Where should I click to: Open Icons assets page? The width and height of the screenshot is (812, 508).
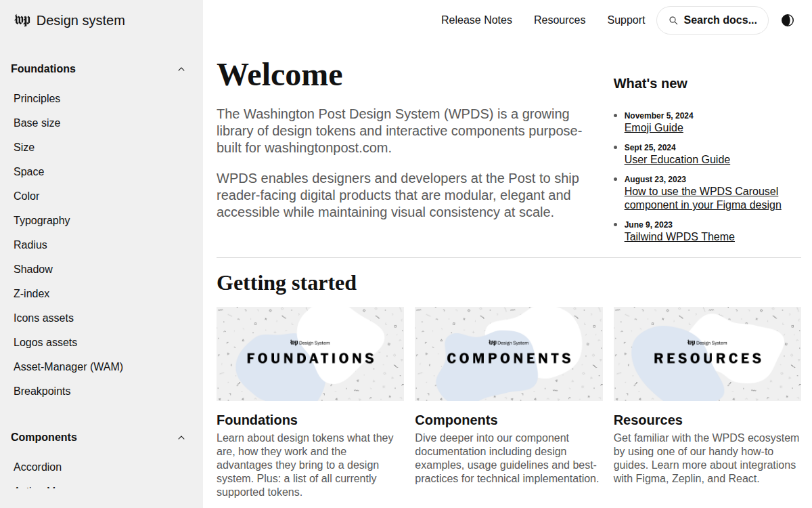point(43,318)
